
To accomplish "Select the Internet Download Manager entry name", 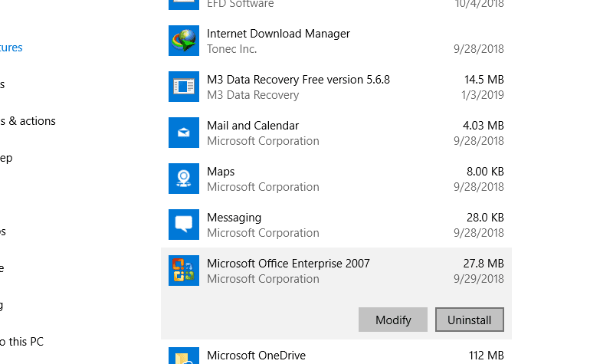I will (x=278, y=34).
